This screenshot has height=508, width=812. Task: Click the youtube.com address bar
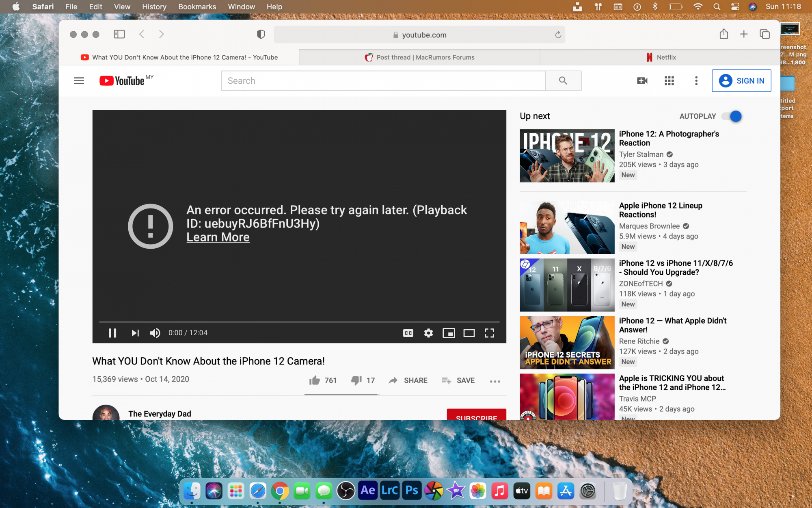pyautogui.click(x=419, y=35)
